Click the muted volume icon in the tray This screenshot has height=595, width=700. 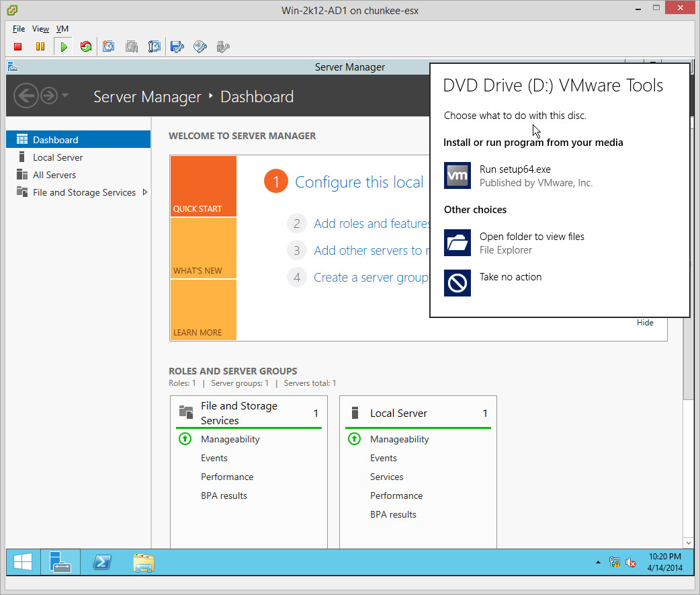(x=631, y=563)
